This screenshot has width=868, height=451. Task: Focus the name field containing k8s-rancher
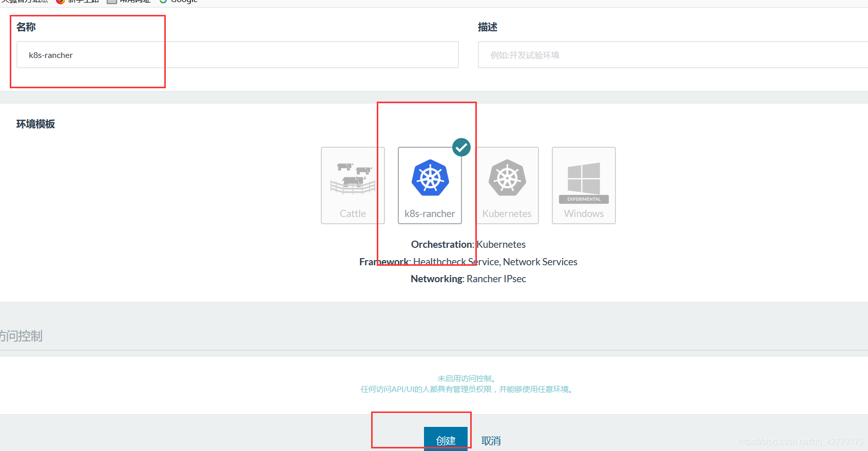pos(238,55)
